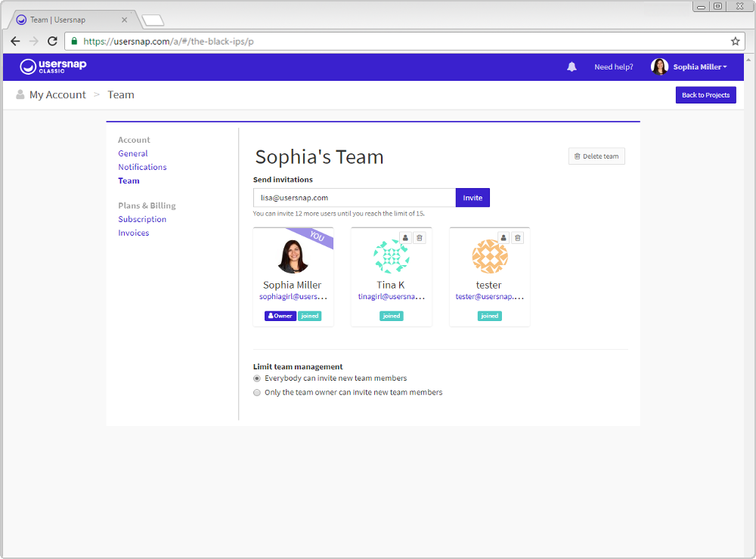Open Invoices page
This screenshot has width=756, height=559.
(x=134, y=233)
